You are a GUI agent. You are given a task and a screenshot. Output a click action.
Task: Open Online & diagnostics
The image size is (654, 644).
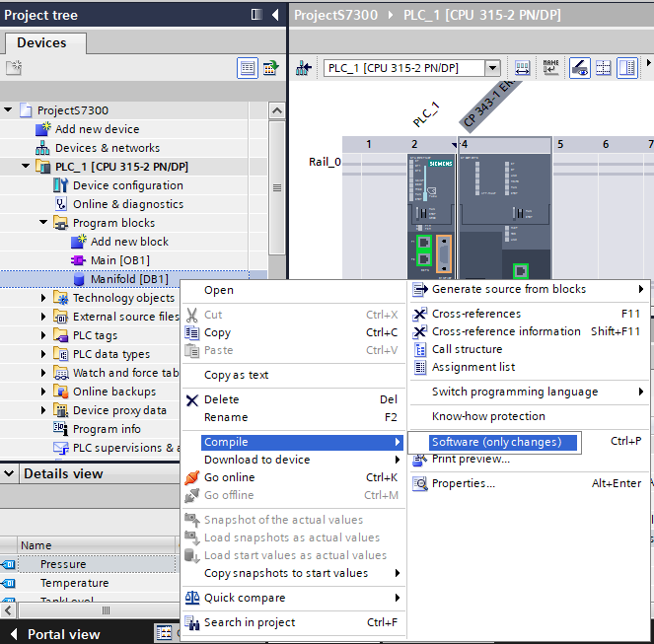(128, 204)
